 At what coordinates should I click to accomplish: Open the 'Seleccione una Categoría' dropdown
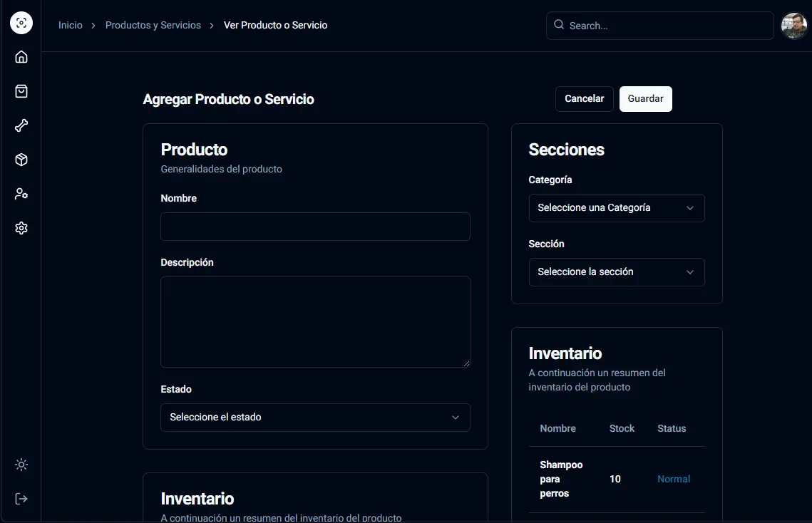[616, 207]
